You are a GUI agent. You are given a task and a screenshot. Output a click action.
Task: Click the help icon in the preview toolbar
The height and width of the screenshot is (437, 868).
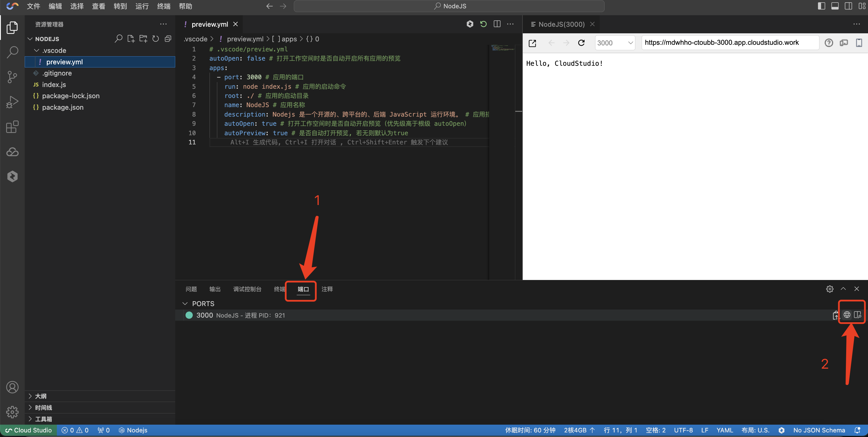[829, 43]
